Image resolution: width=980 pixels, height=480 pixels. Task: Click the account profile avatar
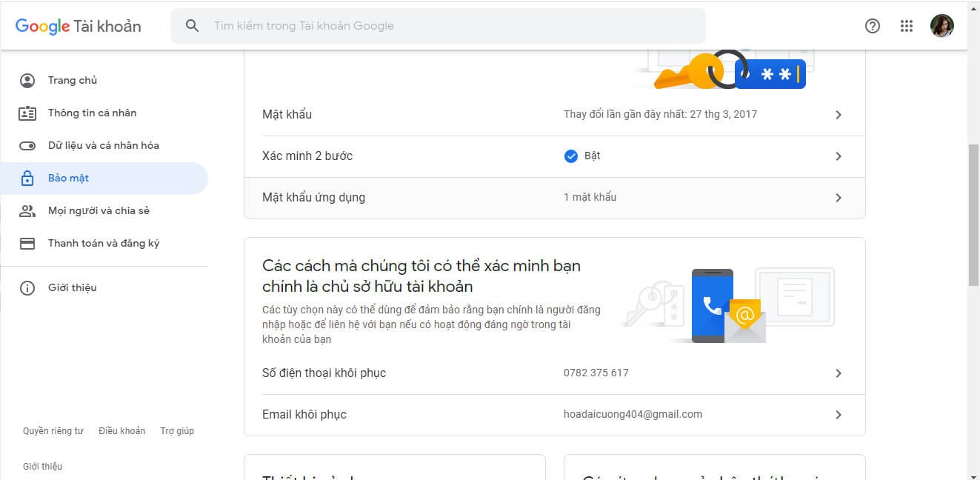point(941,26)
